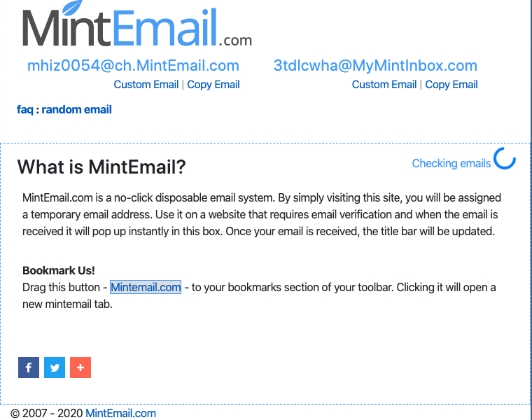Copy Email for the 3tdlcwha address
This screenshot has height=420, width=532.
coord(451,85)
